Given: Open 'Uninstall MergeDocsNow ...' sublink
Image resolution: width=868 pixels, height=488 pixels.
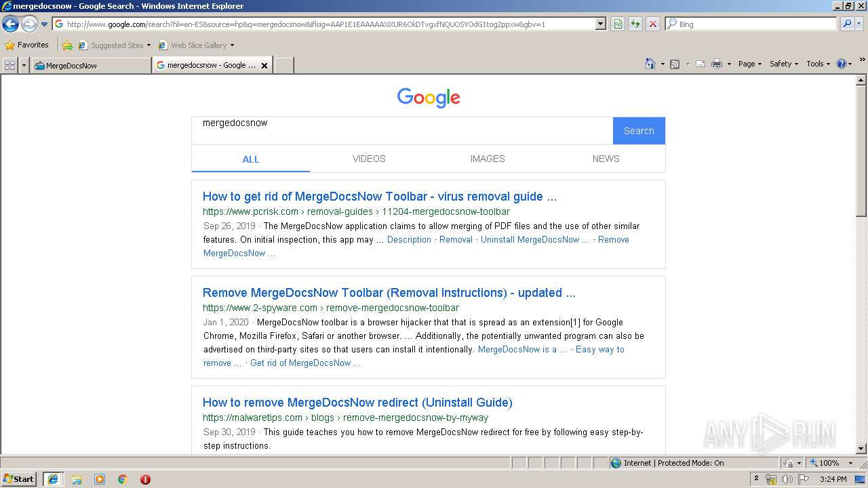Looking at the screenshot, I should pos(535,239).
